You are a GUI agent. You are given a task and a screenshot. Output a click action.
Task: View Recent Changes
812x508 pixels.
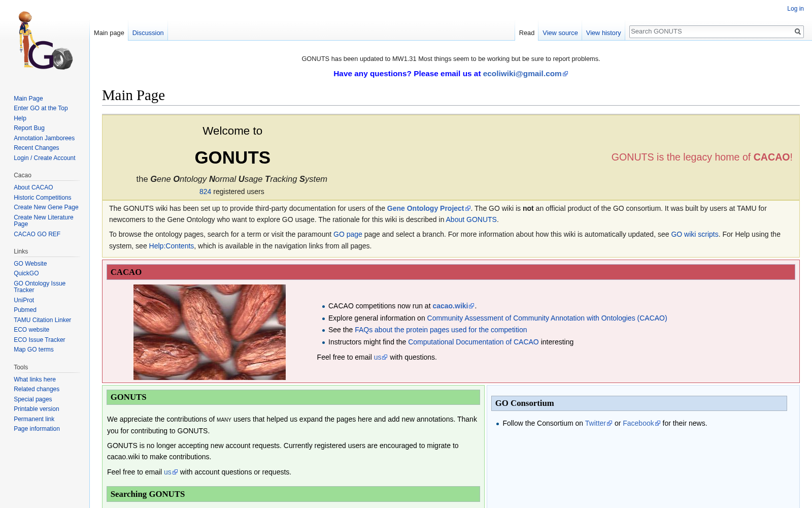tap(36, 148)
